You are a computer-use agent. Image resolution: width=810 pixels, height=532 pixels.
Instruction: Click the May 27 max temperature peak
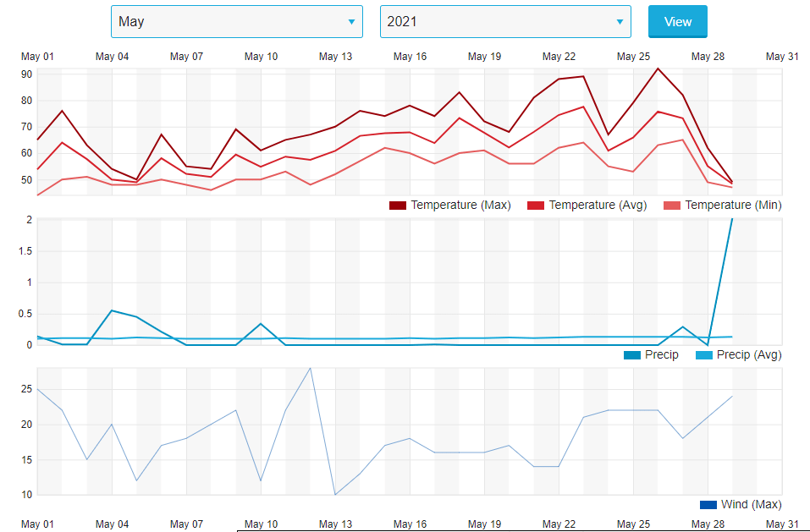[x=658, y=69]
